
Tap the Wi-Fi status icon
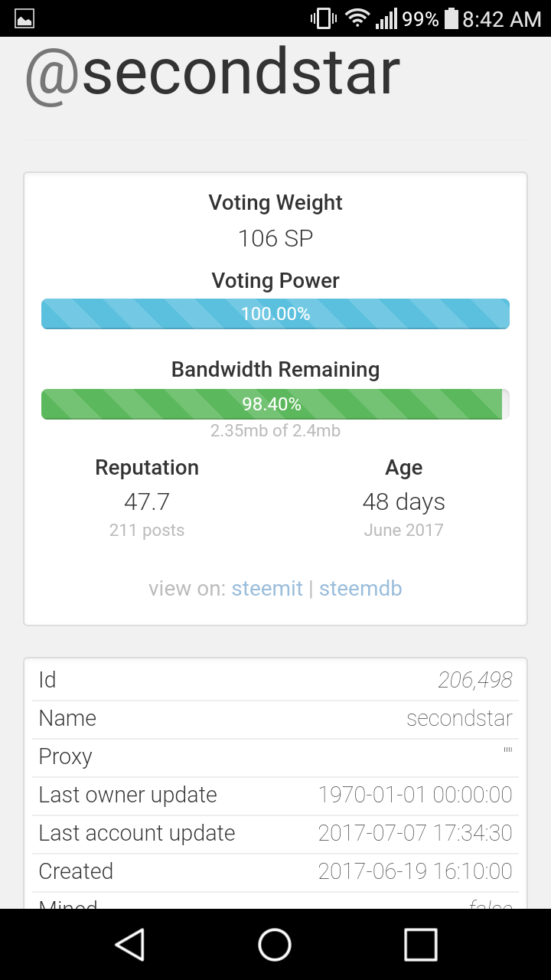tap(357, 18)
